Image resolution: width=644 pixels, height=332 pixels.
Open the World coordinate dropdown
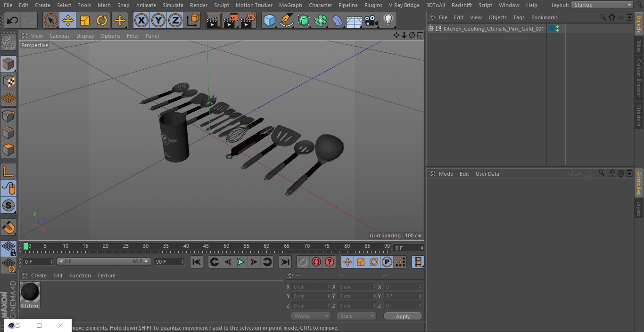coord(311,316)
